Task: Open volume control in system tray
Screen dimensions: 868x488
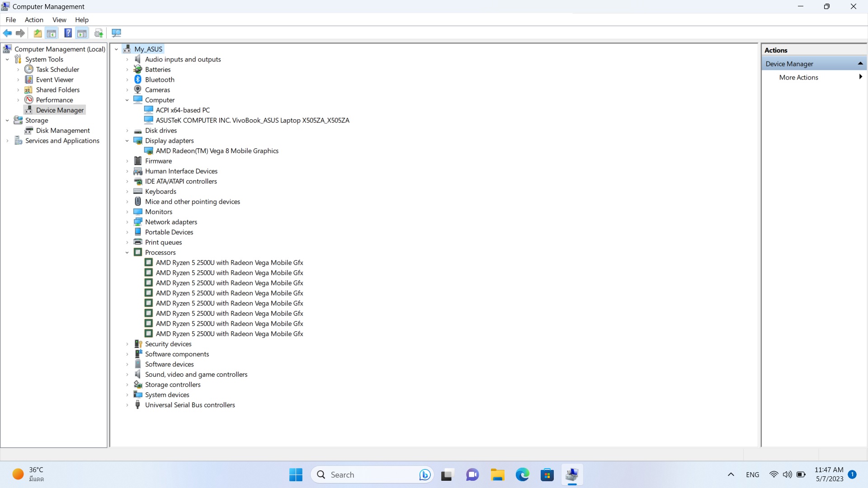Action: [x=787, y=474]
